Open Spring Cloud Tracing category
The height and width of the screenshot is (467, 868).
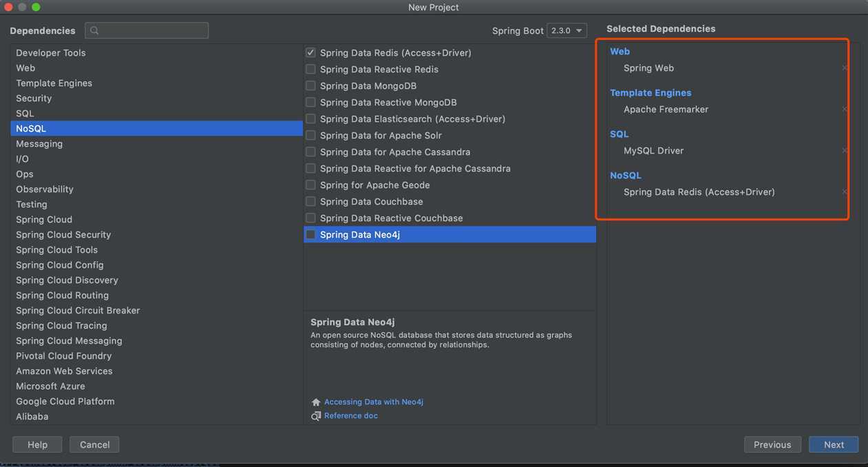[156, 326]
